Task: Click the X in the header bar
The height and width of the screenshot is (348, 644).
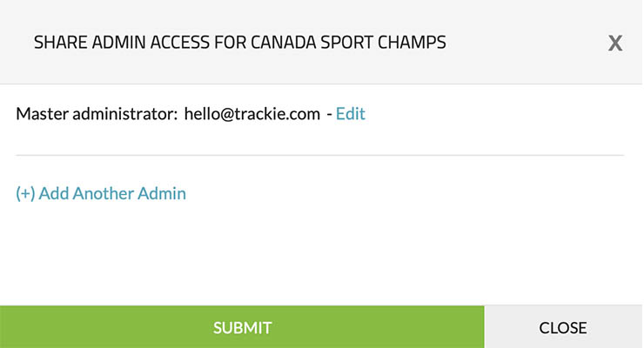Action: (614, 43)
